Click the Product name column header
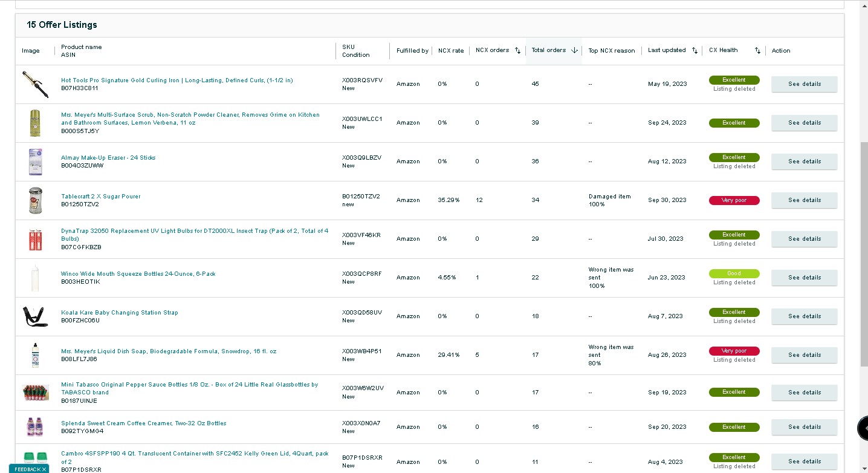Viewport: 868px width, 473px height. pos(82,51)
